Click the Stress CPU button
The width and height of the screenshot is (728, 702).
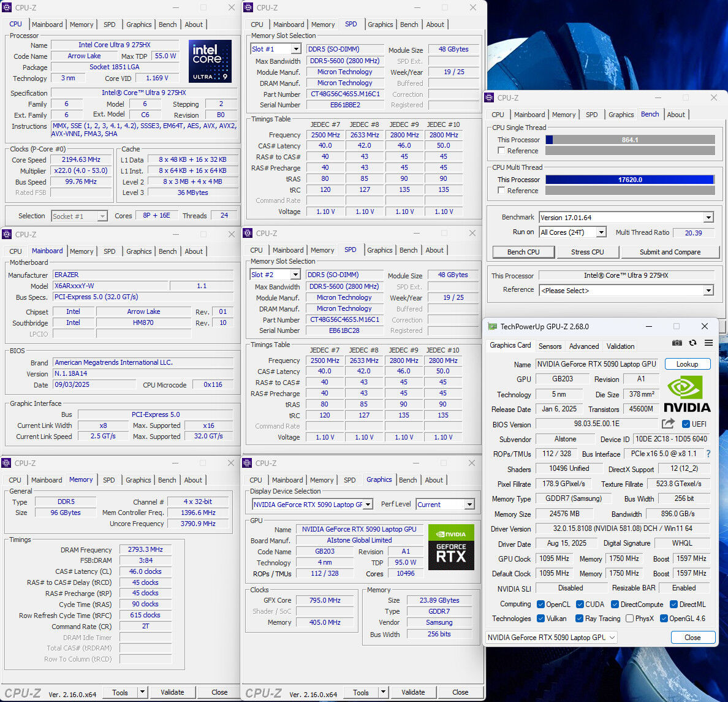[587, 252]
